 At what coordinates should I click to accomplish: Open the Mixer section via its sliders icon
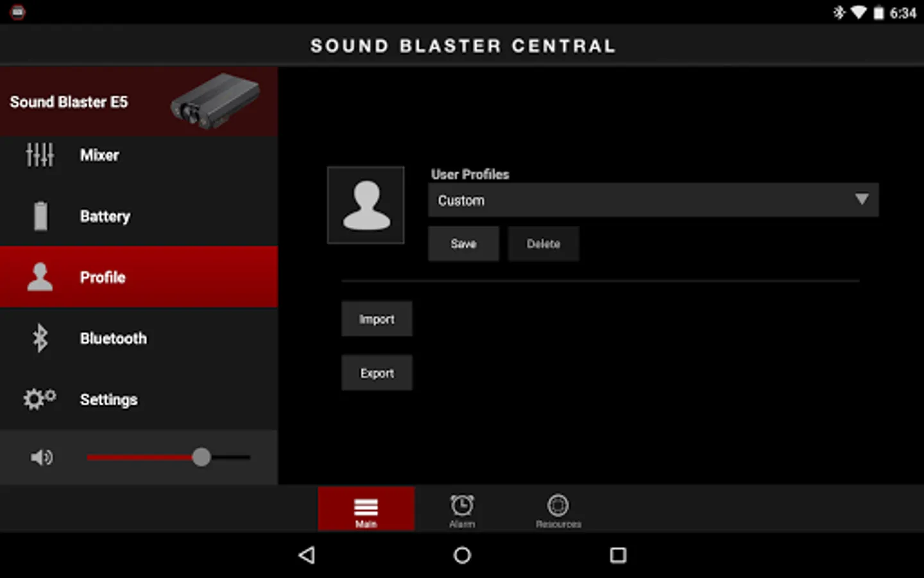tap(40, 155)
